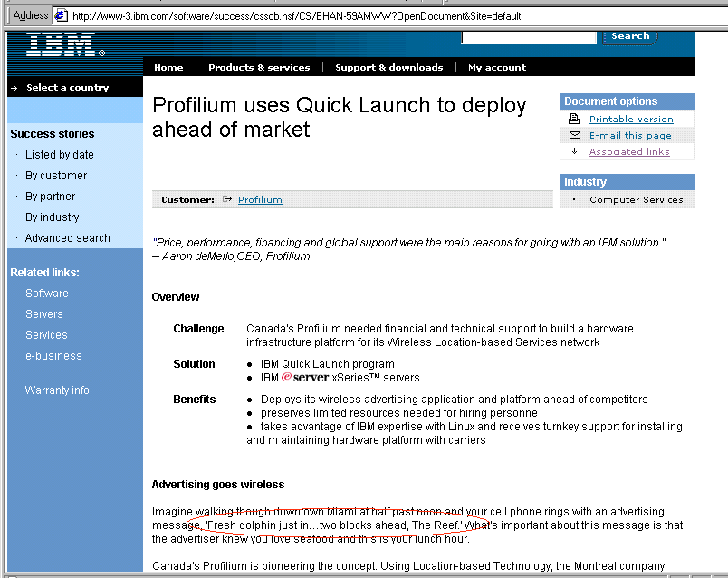
Task: Click the Address label in the browser bar
Action: coord(31,15)
